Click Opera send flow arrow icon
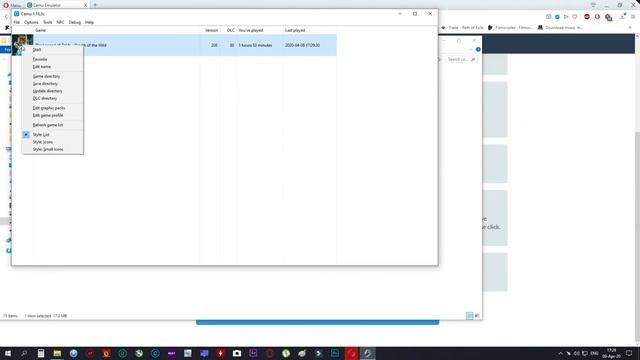The width and height of the screenshot is (640, 360). pos(566,17)
